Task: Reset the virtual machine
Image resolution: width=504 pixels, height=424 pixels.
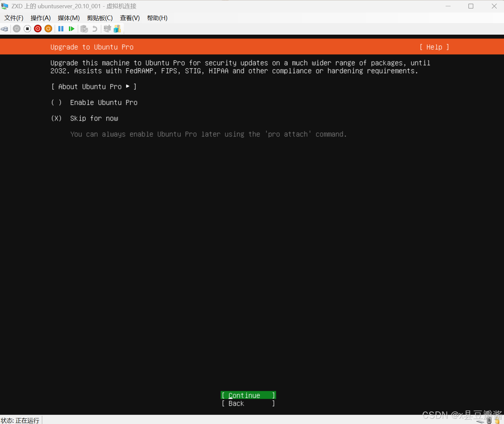Action: 72,29
